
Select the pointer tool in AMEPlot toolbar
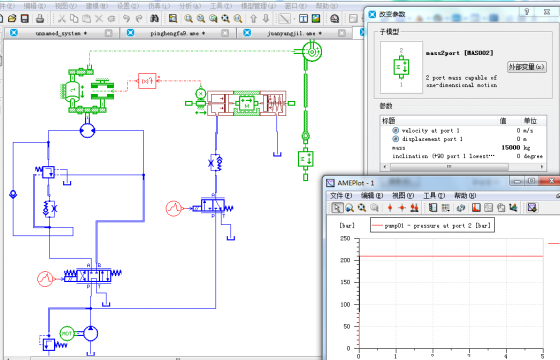point(337,208)
